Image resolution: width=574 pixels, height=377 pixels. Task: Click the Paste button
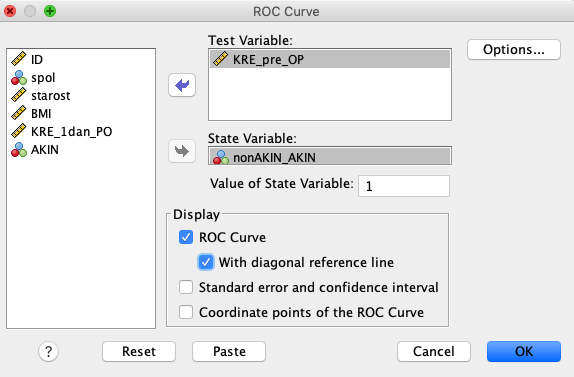coord(229,351)
